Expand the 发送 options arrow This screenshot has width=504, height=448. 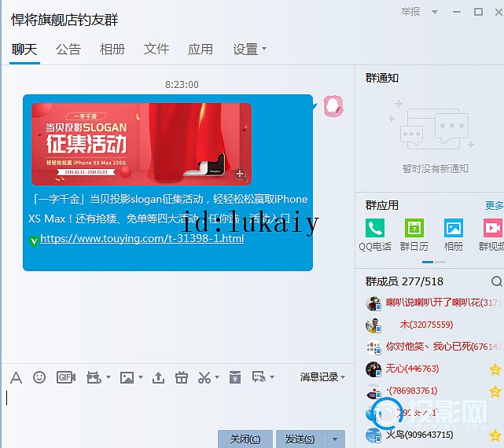(335, 439)
